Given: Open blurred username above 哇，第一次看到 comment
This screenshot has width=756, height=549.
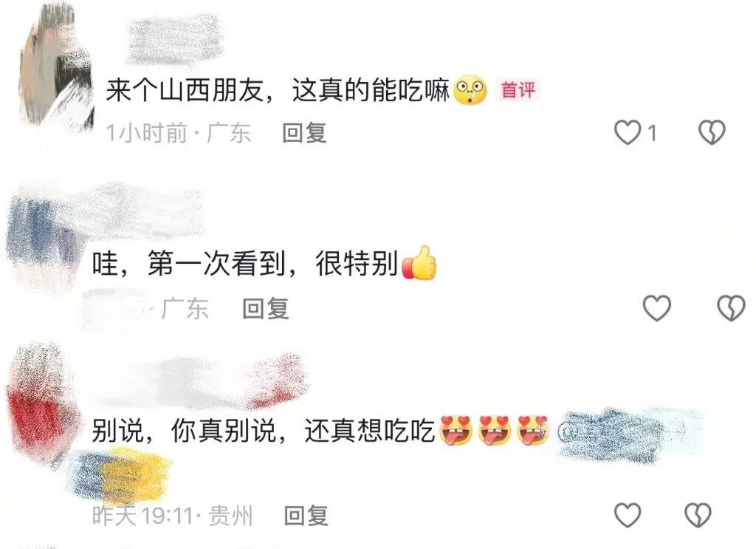Looking at the screenshot, I should click(145, 214).
